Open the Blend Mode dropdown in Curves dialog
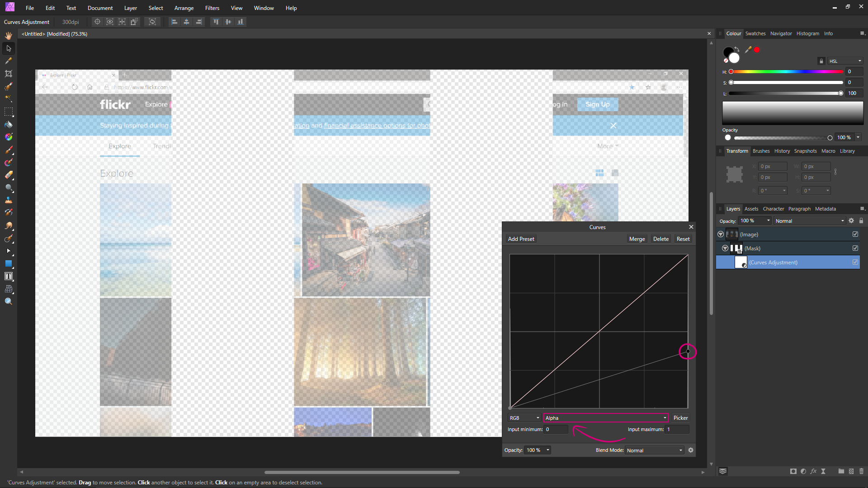 click(654, 450)
